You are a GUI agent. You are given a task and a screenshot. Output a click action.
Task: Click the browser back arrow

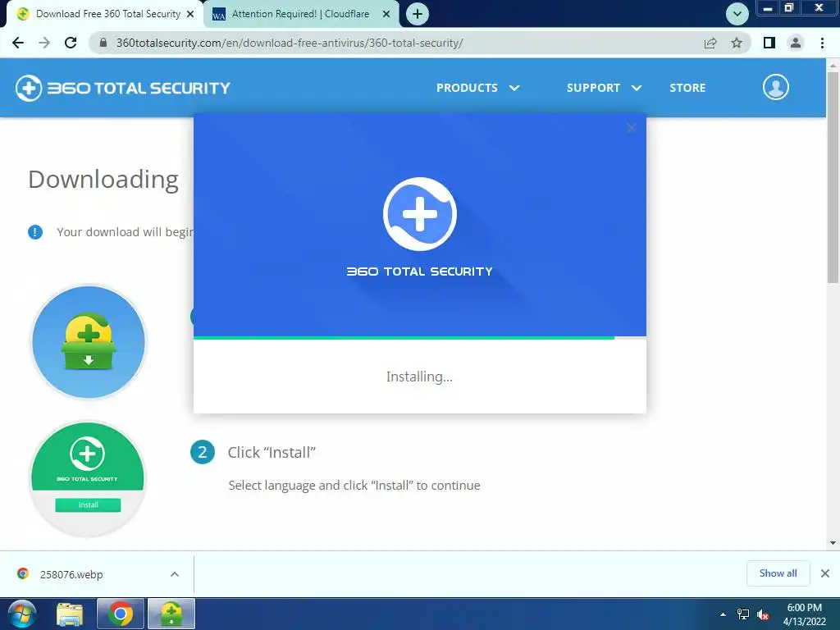coord(18,43)
